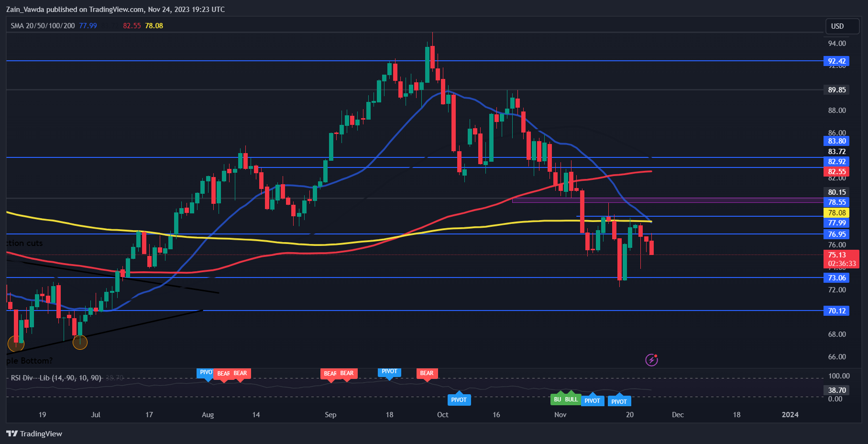
Task: Click the PIVOT marker beside the BULL marker
Action: [592, 400]
